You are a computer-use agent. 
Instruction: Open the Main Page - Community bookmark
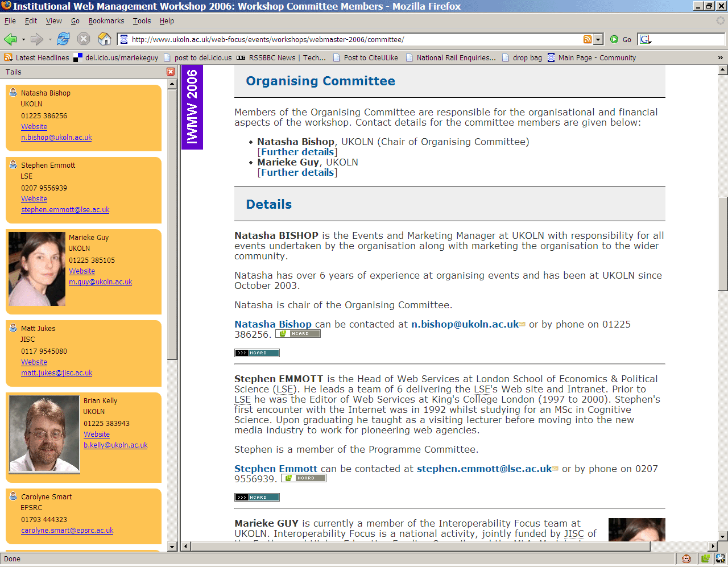[591, 57]
